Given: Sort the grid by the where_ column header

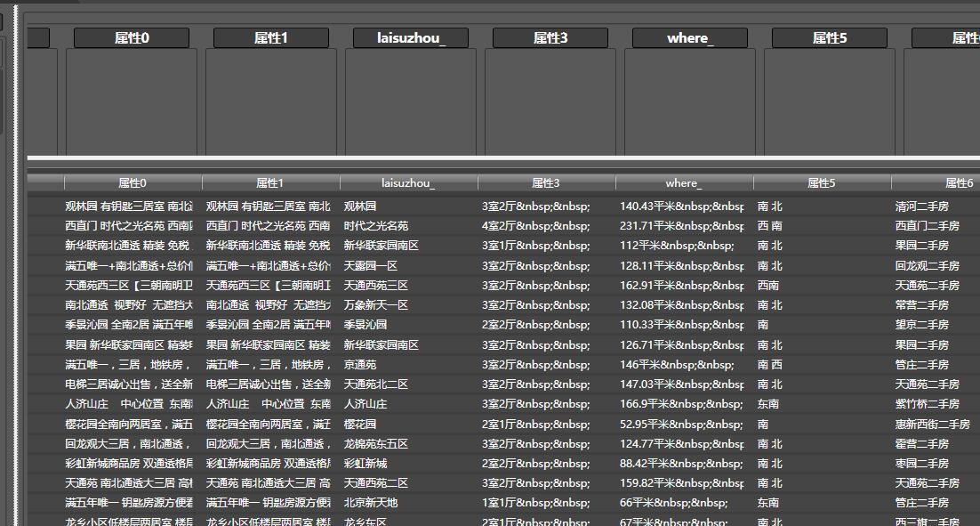Looking at the screenshot, I should 683,181.
